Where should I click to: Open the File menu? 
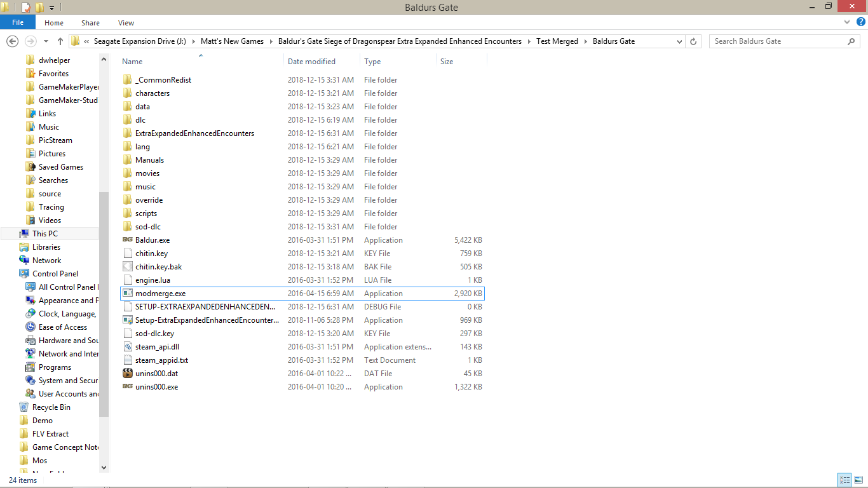click(18, 23)
